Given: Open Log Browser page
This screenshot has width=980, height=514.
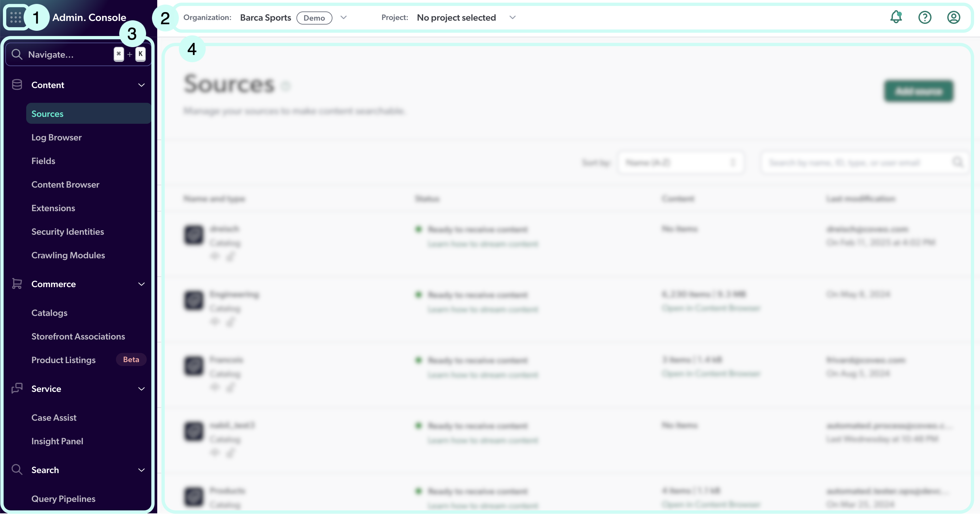Looking at the screenshot, I should pyautogui.click(x=56, y=137).
